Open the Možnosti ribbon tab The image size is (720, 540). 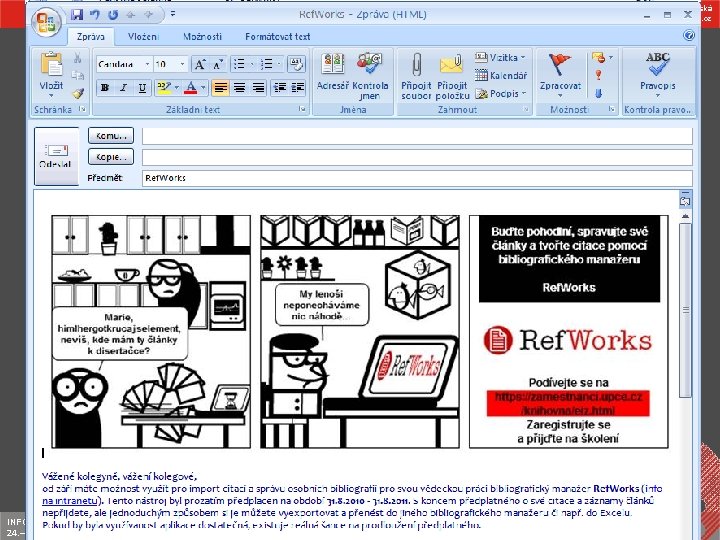pyautogui.click(x=202, y=37)
